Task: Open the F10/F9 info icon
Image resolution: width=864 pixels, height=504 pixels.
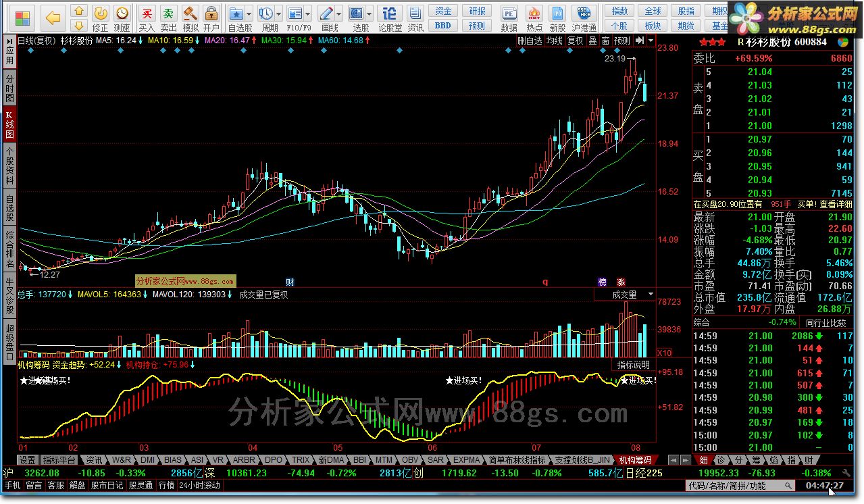Action: 295,14
